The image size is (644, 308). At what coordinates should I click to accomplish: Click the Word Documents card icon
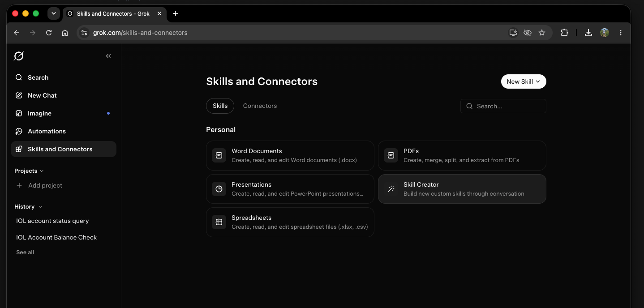[x=219, y=155]
